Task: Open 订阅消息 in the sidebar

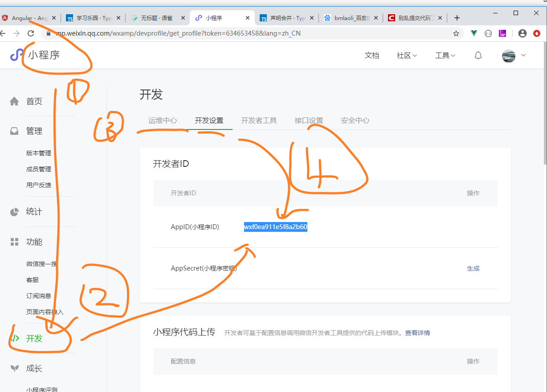Action: 39,296
